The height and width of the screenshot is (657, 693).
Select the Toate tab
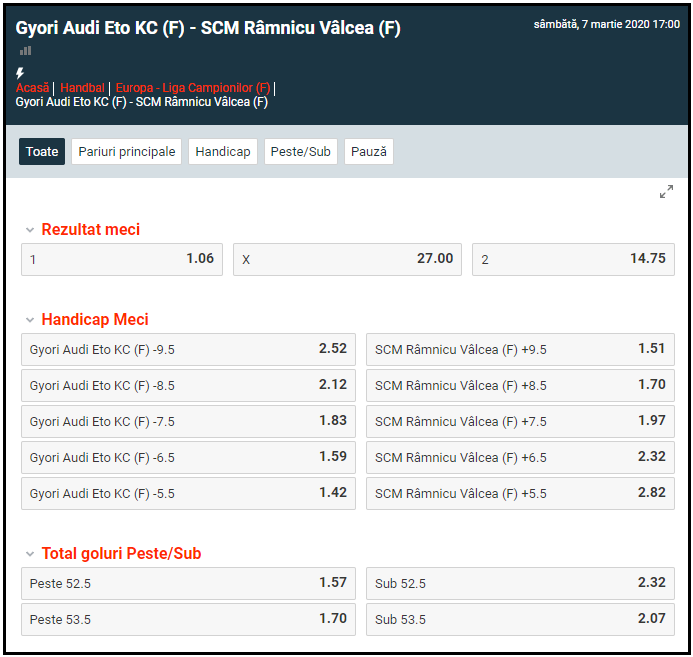pyautogui.click(x=42, y=152)
